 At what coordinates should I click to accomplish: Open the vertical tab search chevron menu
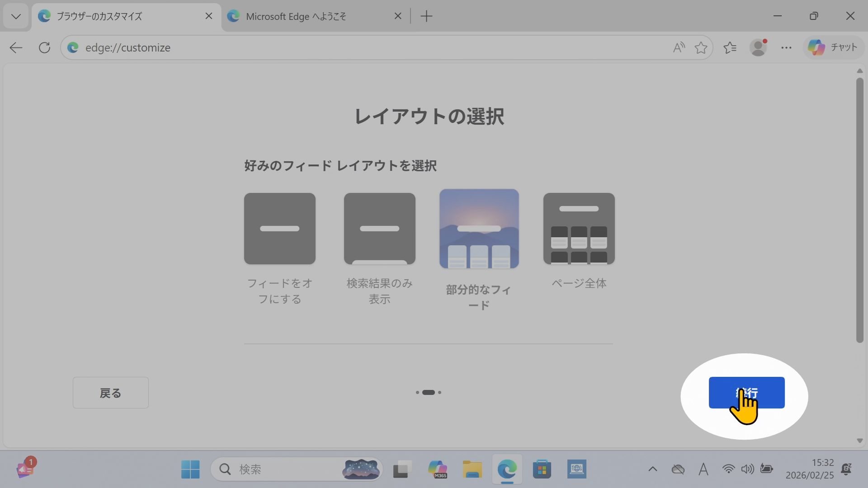coord(15,16)
